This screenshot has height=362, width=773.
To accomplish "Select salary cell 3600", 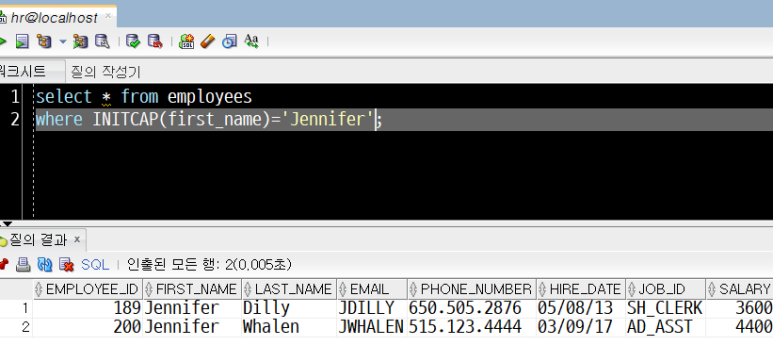I will [739, 308].
